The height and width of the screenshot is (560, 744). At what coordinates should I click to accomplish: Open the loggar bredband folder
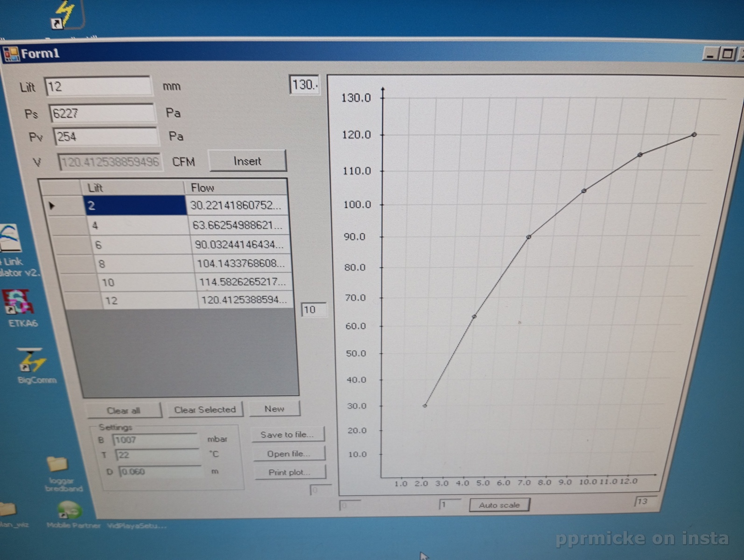tap(57, 465)
